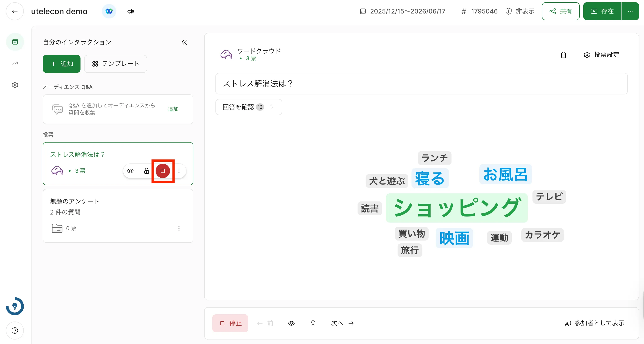Image resolution: width=644 pixels, height=344 pixels.
Task: Click the lightbulb tips progress icon
Action: (15, 306)
